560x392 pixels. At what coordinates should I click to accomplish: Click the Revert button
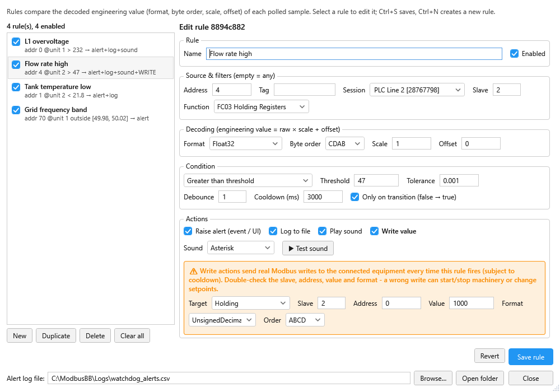point(489,356)
